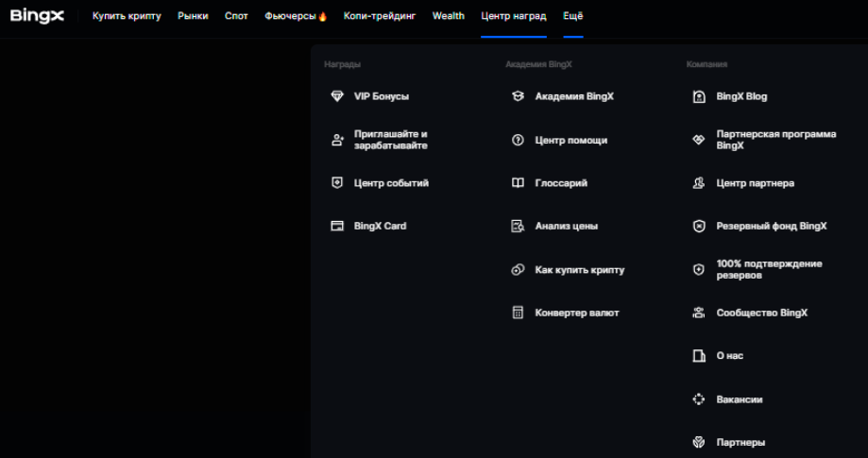Open the Wealth menu item
Screen dimensions: 868x458
[449, 16]
